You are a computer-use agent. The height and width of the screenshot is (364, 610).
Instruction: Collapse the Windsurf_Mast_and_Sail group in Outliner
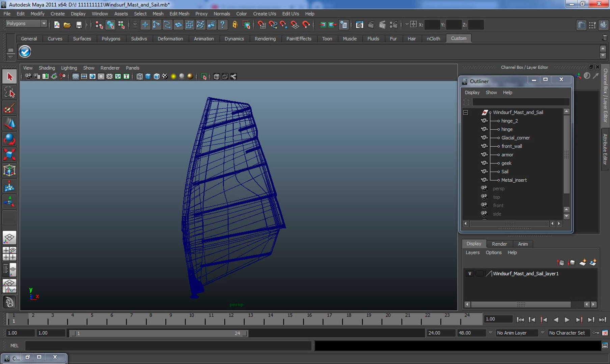point(466,112)
